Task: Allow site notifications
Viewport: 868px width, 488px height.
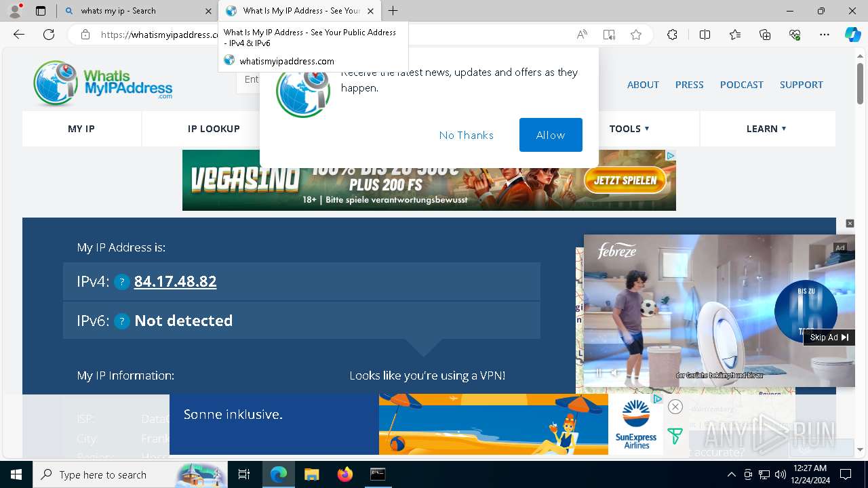Action: 551,135
